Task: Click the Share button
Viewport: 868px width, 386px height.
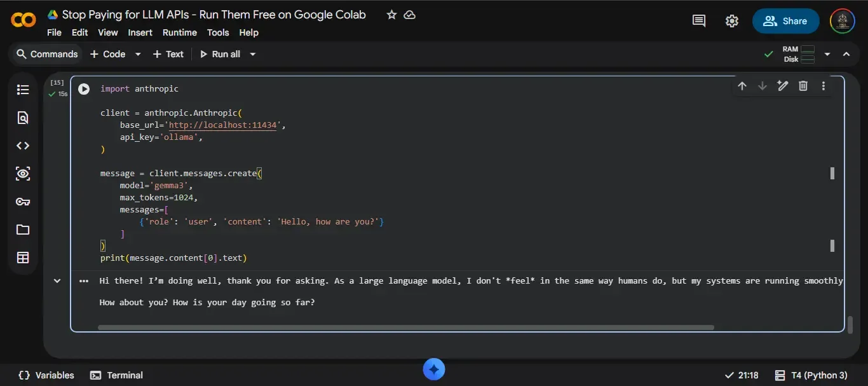Action: (785, 21)
